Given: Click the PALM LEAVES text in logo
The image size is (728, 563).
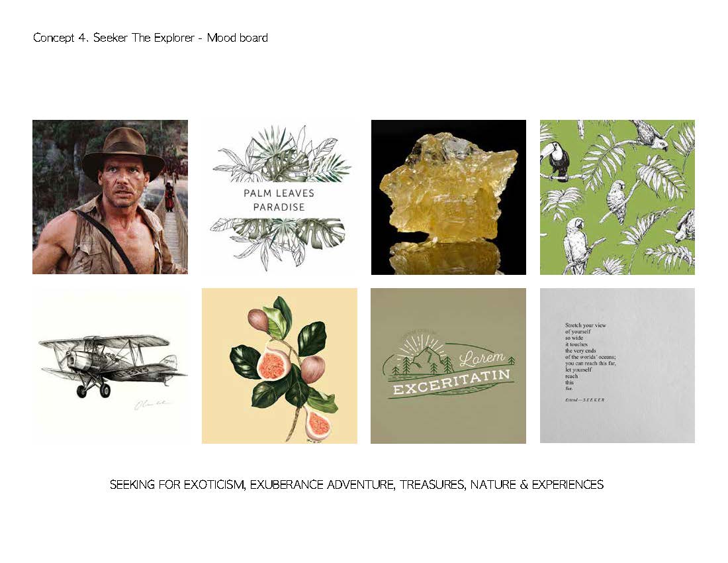Looking at the screenshot, I should pyautogui.click(x=279, y=193).
